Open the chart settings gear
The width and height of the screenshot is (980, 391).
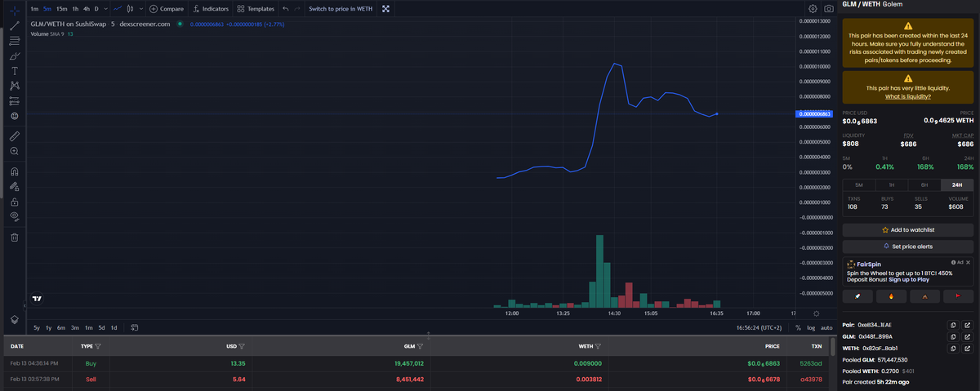(x=813, y=8)
